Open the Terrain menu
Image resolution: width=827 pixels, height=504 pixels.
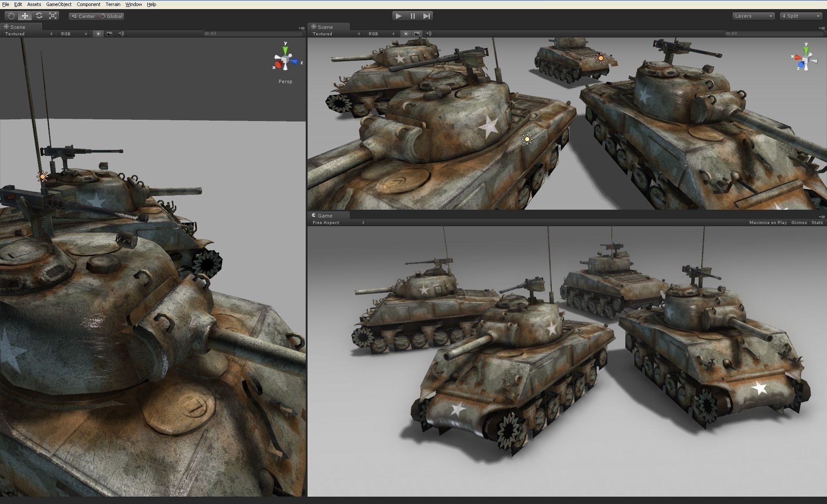(113, 4)
